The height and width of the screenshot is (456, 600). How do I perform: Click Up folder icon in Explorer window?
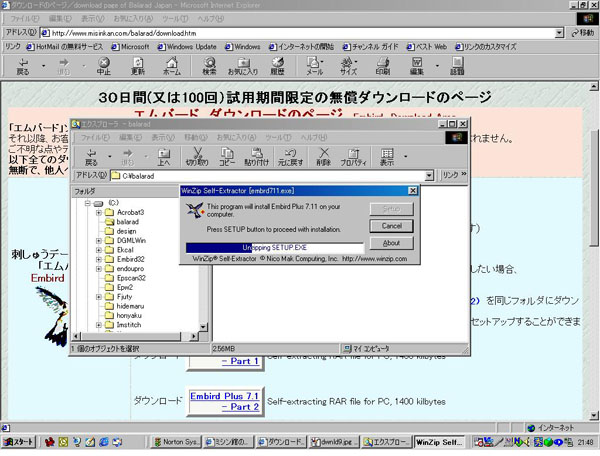click(164, 157)
